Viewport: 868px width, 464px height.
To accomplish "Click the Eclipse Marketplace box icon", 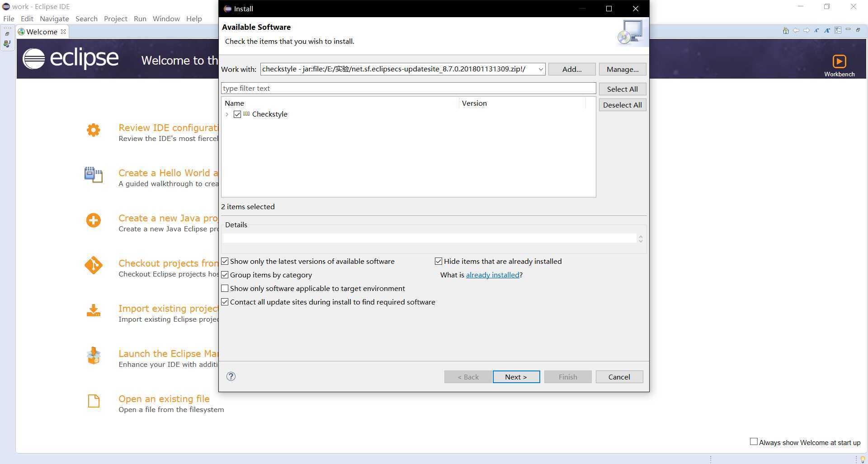I will 94,356.
